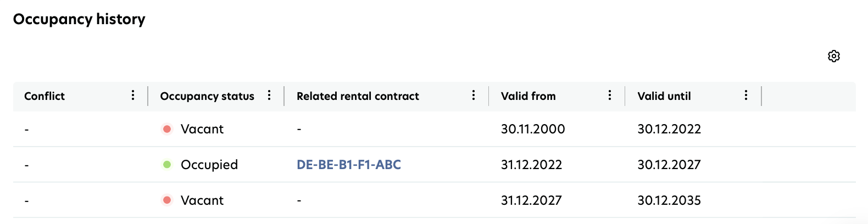Click the 31.12.2022 valid from cell

click(x=531, y=164)
